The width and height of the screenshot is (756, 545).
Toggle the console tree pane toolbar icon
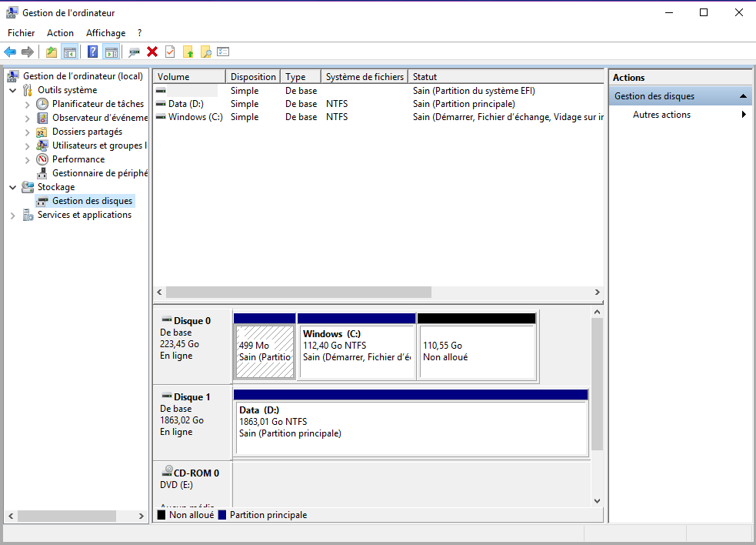coord(70,52)
